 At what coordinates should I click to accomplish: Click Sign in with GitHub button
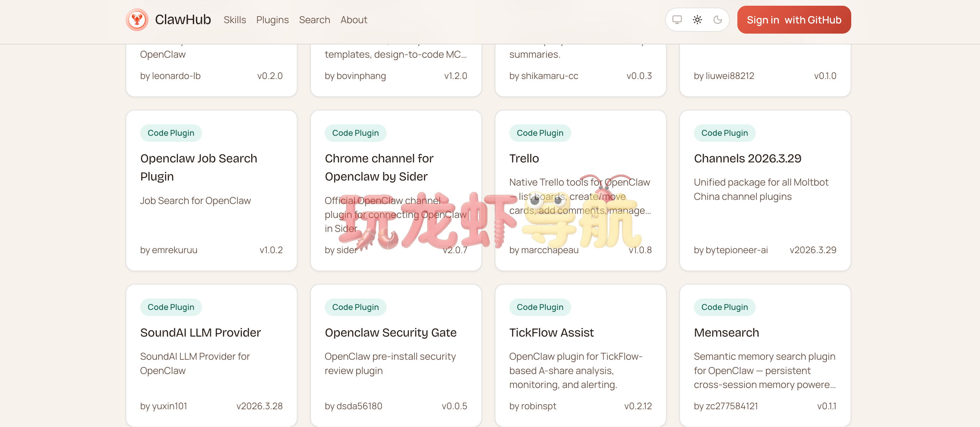pos(794,20)
